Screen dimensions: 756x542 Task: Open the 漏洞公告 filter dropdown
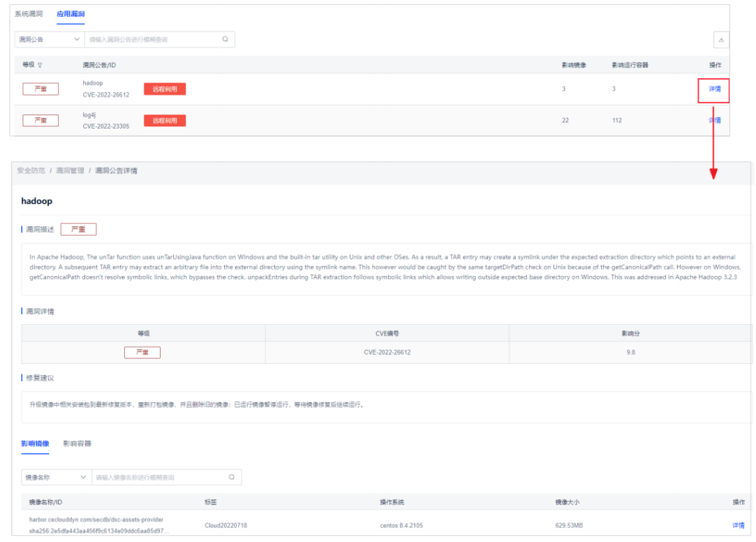point(49,40)
